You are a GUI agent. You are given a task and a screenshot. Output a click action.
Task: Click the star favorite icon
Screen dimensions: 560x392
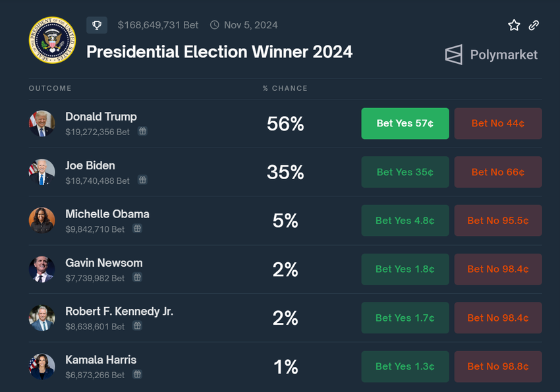[x=514, y=25]
